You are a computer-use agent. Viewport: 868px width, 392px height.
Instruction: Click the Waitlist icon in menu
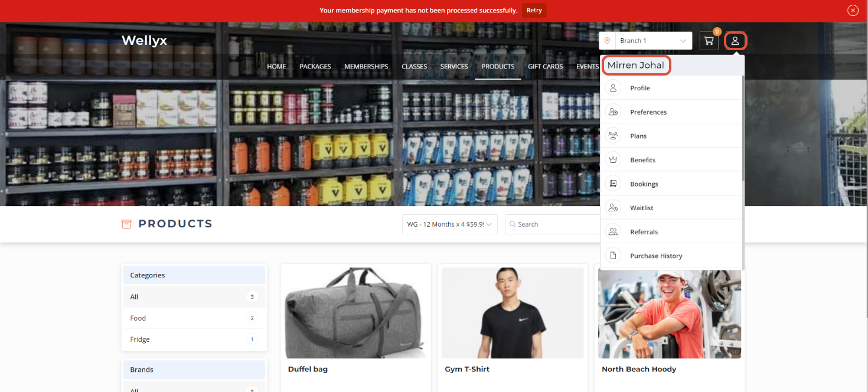click(613, 208)
